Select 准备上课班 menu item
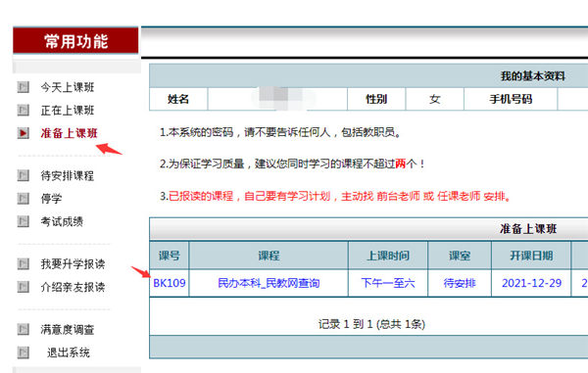Screen dimensions: 588x373 pos(69,133)
